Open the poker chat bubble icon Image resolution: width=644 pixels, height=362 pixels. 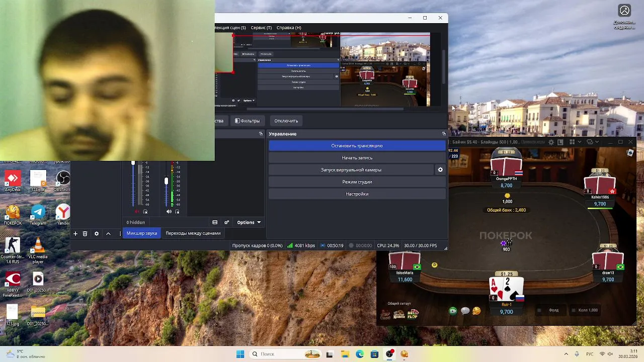point(465,311)
